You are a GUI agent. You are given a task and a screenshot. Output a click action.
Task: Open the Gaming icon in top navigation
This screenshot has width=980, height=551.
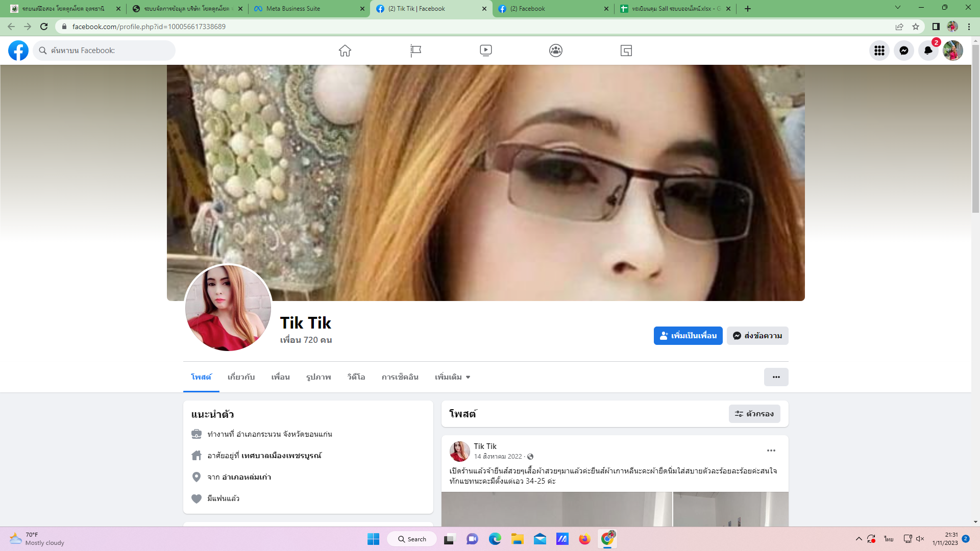tap(626, 51)
